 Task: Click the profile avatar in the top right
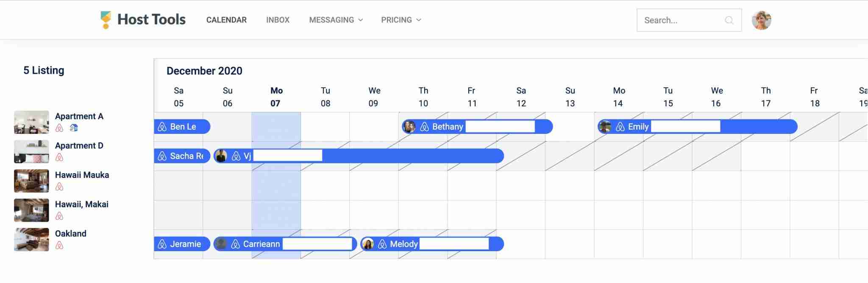click(762, 19)
